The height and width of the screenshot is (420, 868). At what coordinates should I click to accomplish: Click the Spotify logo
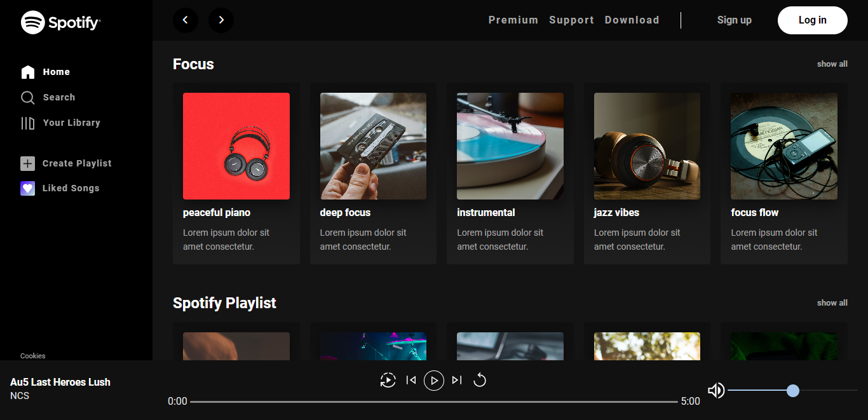(x=61, y=22)
